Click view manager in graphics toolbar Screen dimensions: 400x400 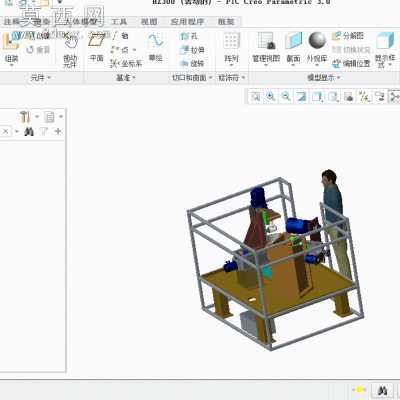[x=348, y=97]
